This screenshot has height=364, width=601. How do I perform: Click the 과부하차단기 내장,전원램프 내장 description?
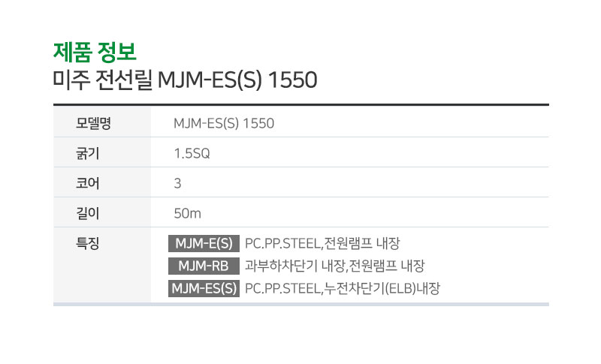[334, 266]
